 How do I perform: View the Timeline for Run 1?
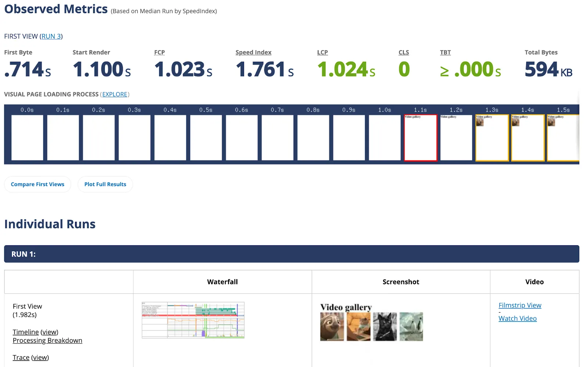click(25, 332)
